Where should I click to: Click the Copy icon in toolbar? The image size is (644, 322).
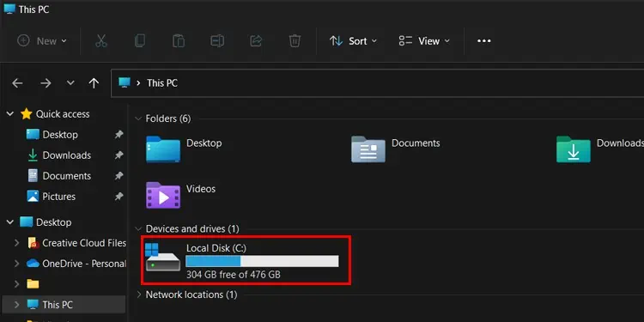click(140, 41)
